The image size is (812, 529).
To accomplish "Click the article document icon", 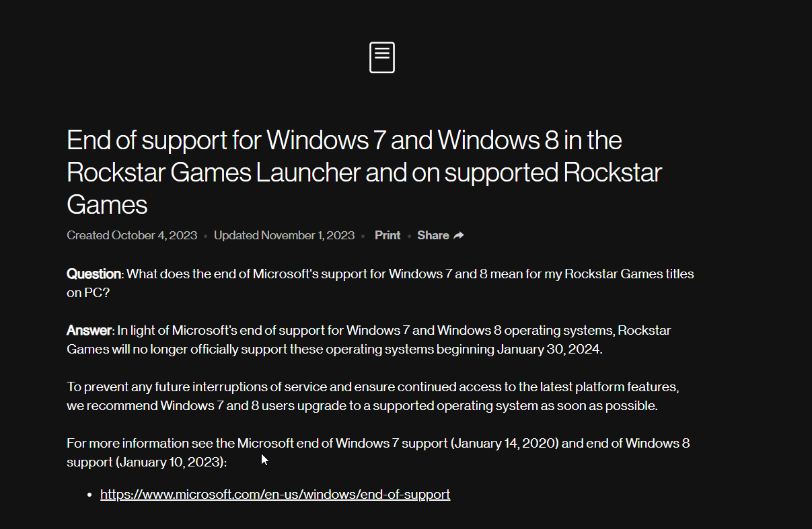I will [381, 58].
